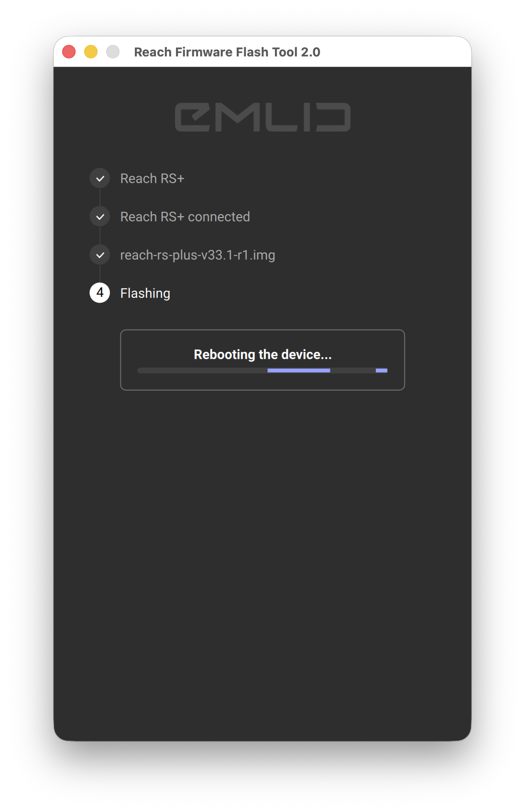The height and width of the screenshot is (812, 525).
Task: Minimize the window using the yellow button
Action: point(91,52)
